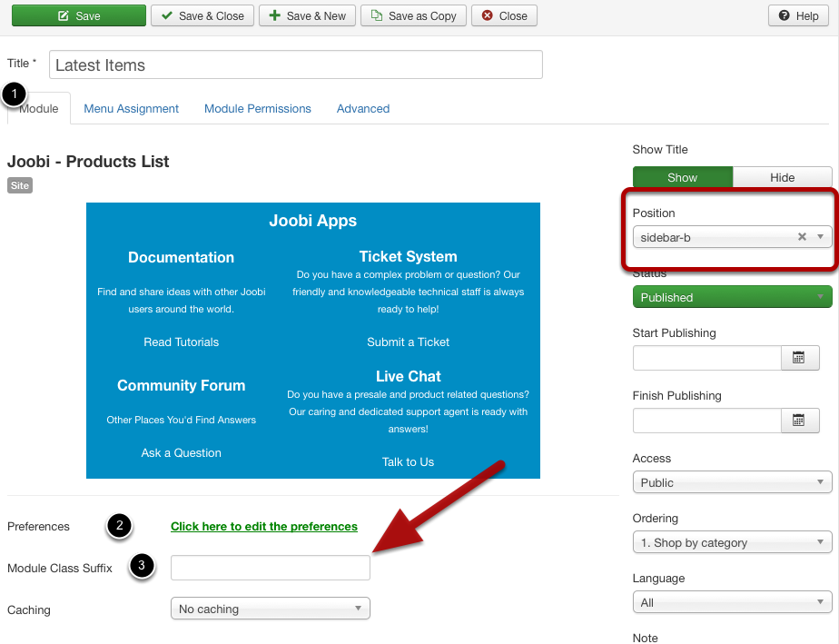Click the Site badge label
839x644 pixels.
click(x=20, y=185)
